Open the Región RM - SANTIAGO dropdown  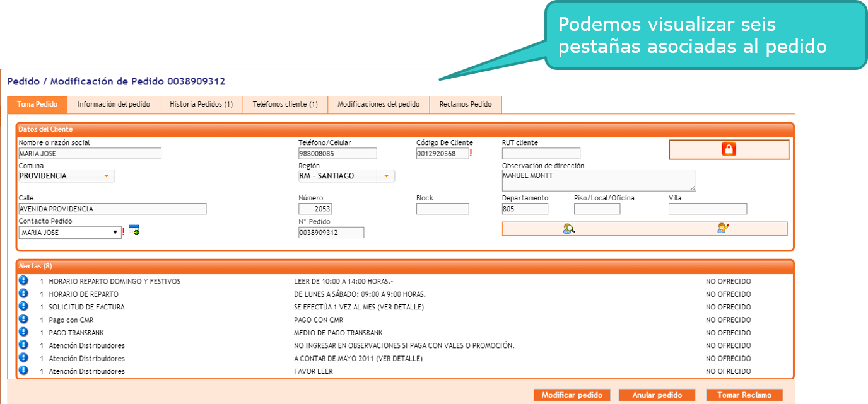pos(385,176)
